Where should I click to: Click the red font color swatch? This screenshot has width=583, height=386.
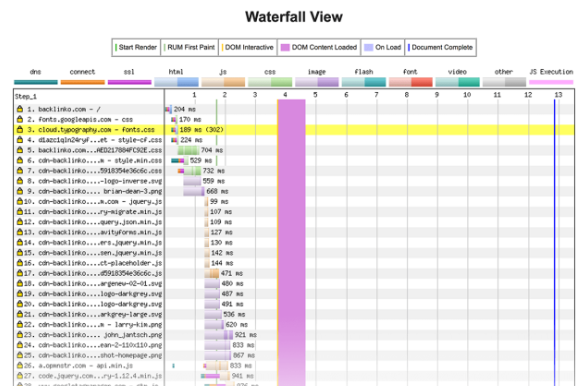click(x=410, y=82)
